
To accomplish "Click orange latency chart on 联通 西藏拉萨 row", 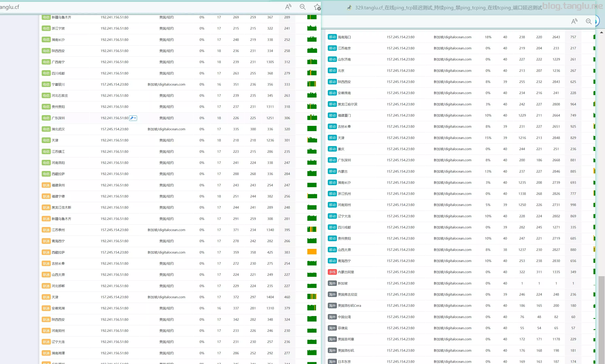I will tap(312, 252).
